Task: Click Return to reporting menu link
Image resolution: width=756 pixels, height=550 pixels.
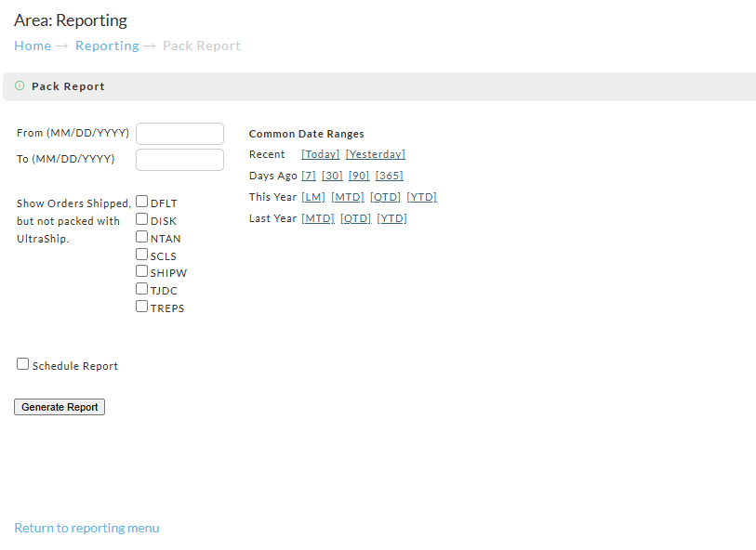Action: coord(86,528)
